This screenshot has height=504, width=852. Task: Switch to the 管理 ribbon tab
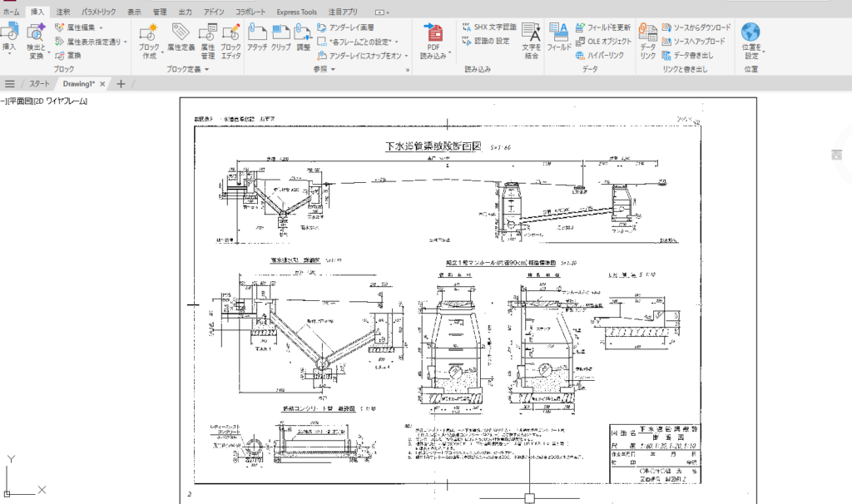[x=160, y=12]
